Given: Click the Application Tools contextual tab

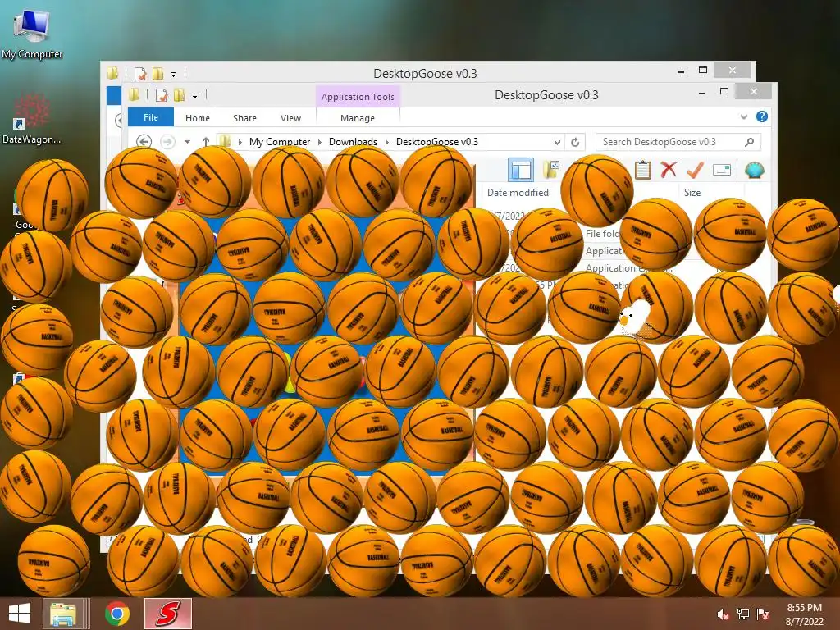Looking at the screenshot, I should [358, 97].
